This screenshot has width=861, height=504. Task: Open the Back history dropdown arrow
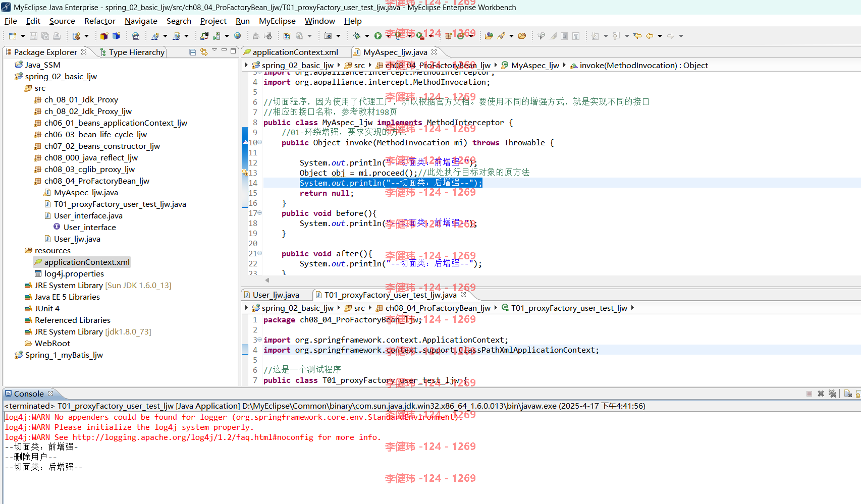click(x=660, y=36)
